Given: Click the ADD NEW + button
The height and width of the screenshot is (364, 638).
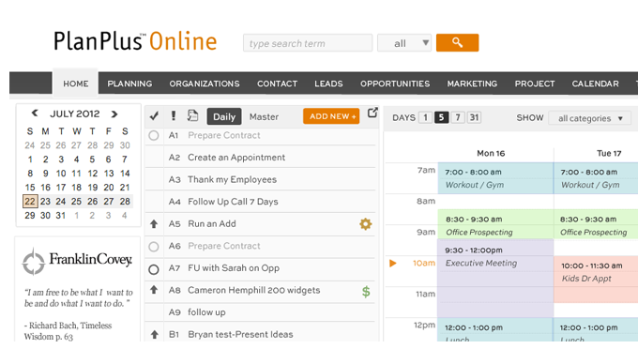Looking at the screenshot, I should click(331, 116).
